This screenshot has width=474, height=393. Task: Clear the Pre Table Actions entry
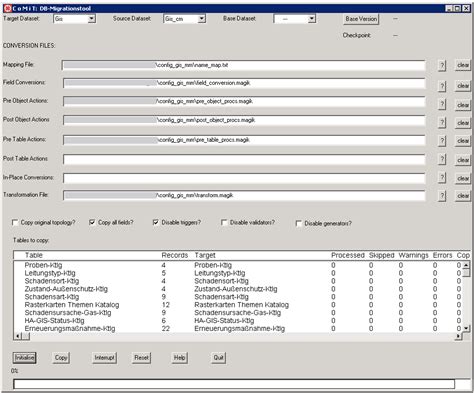(463, 141)
